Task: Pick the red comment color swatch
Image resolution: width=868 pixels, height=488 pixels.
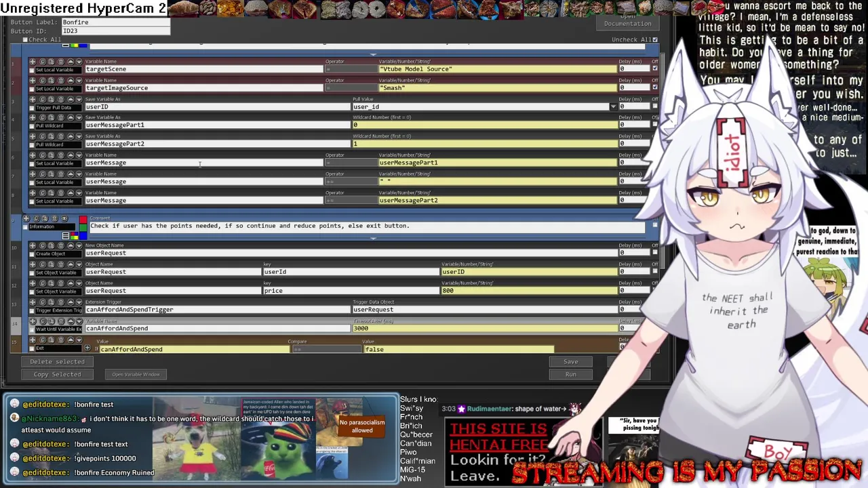Action: [x=83, y=220]
